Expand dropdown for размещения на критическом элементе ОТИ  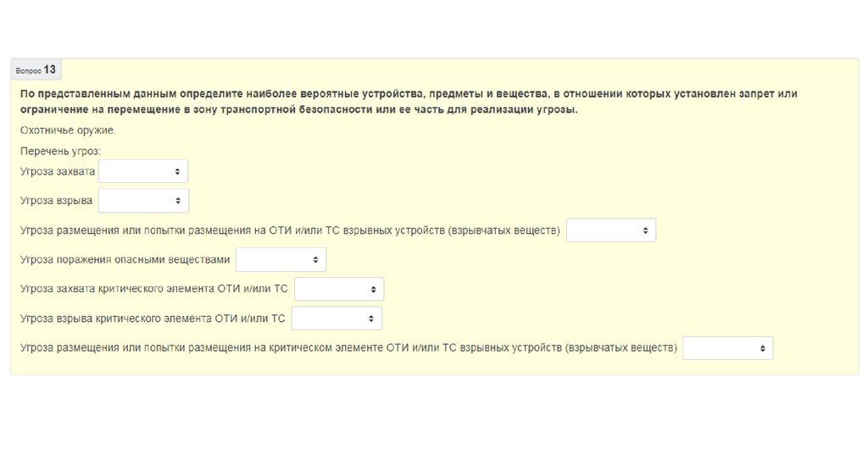point(727,348)
